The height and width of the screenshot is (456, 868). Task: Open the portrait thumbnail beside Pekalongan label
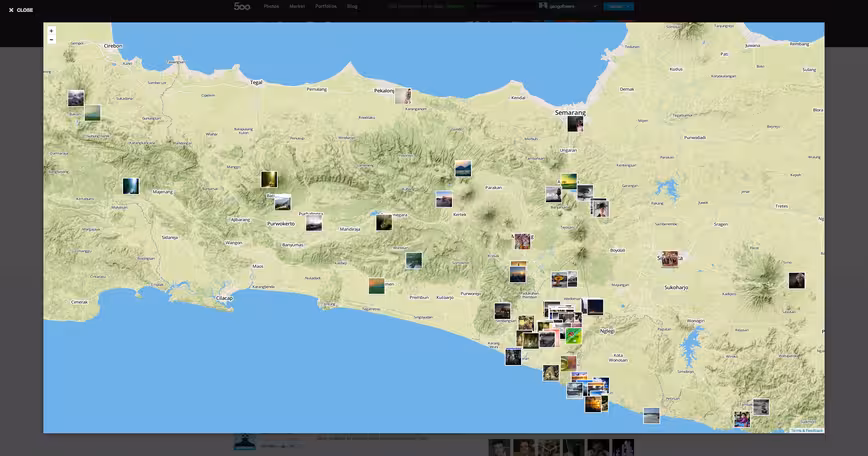point(403,96)
